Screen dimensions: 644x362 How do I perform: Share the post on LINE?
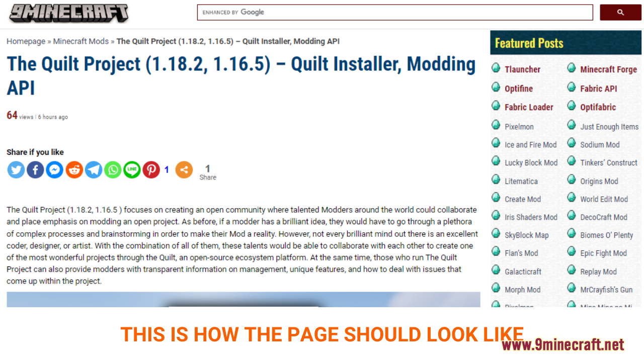tap(132, 170)
